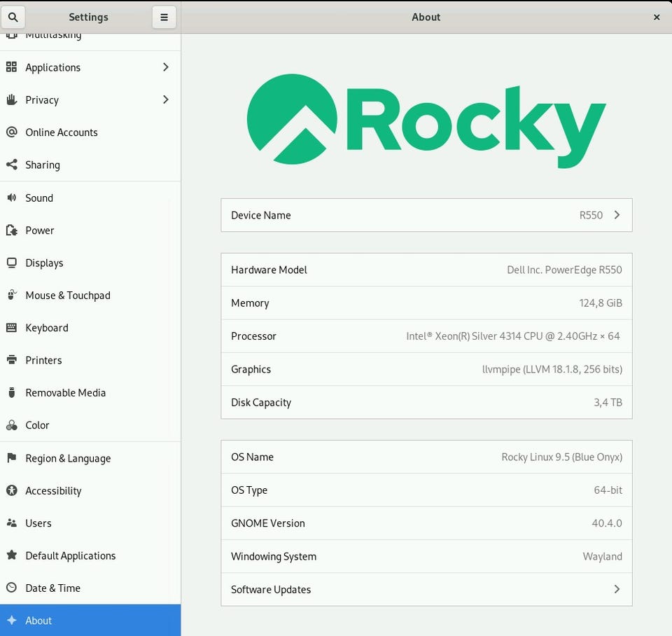Click the Applications grid icon
This screenshot has height=636, width=672.
[12, 67]
